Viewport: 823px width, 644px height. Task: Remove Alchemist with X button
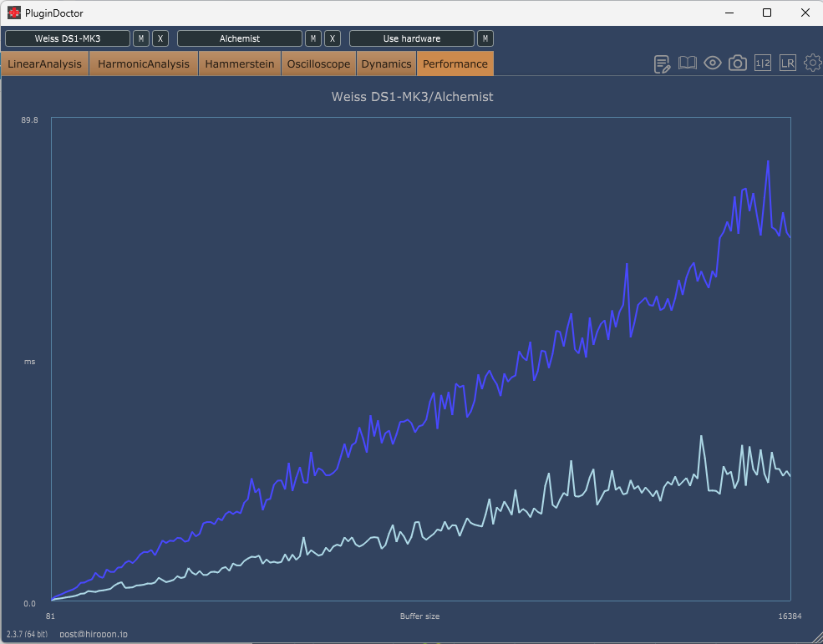pos(333,38)
